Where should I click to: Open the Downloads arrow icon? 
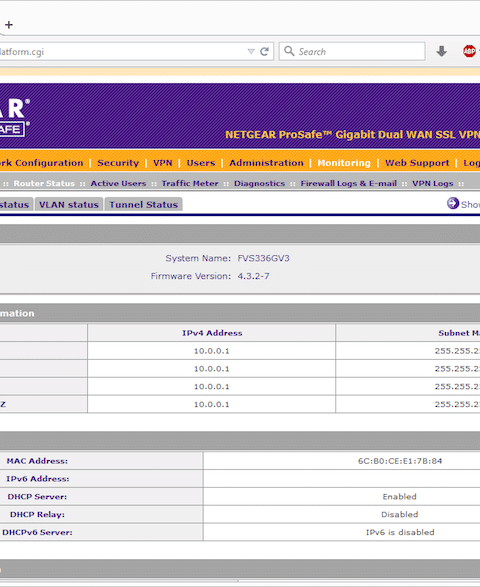(x=441, y=51)
